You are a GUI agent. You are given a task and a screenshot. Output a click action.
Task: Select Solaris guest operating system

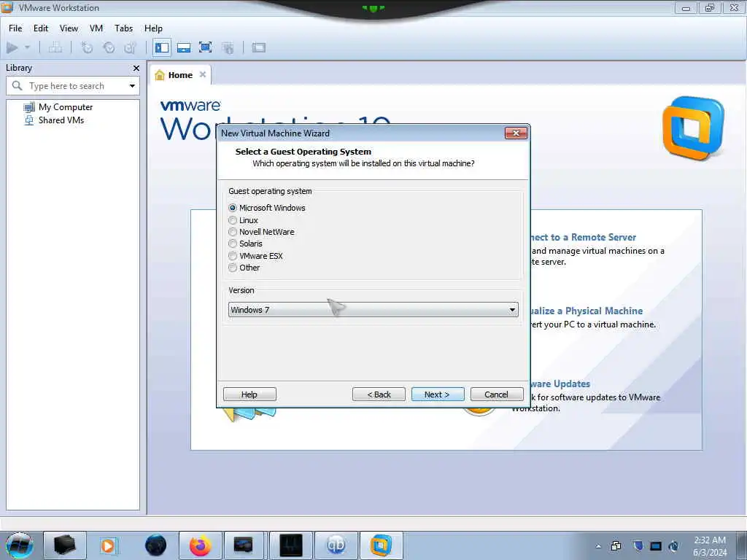(x=245, y=244)
